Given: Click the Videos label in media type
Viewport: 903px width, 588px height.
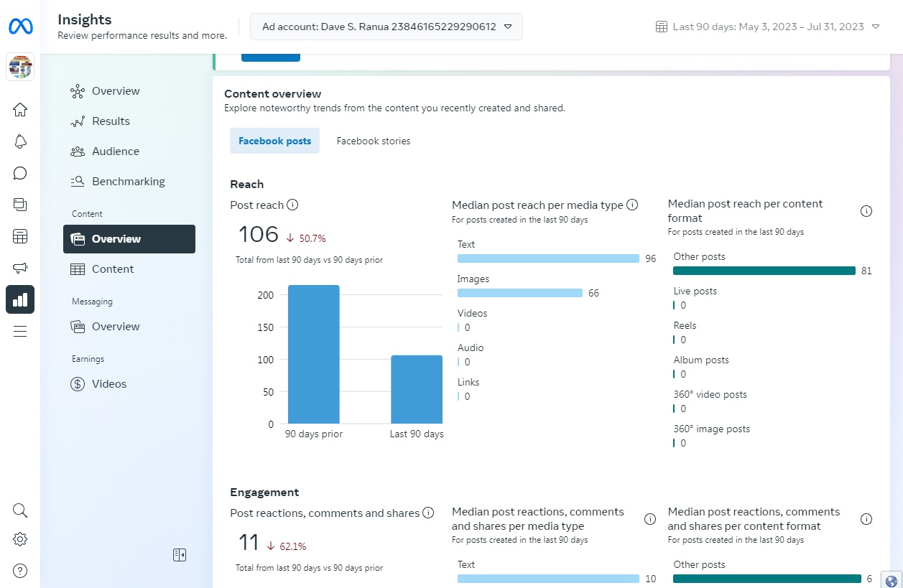Looking at the screenshot, I should point(473,314).
